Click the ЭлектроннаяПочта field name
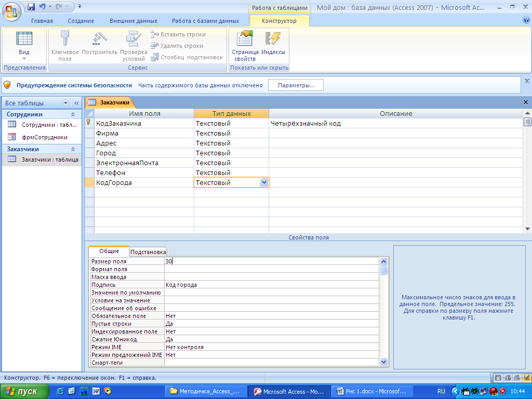Screen dimensions: 532x399 pos(144,163)
